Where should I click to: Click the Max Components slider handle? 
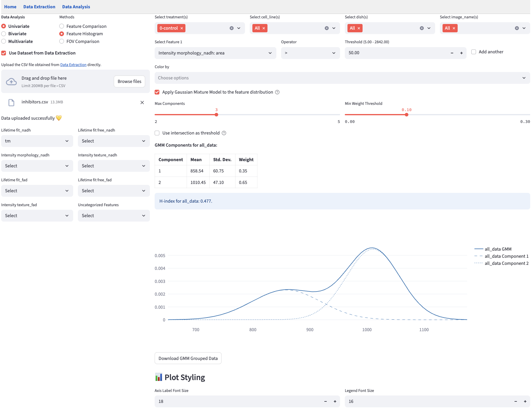click(217, 115)
